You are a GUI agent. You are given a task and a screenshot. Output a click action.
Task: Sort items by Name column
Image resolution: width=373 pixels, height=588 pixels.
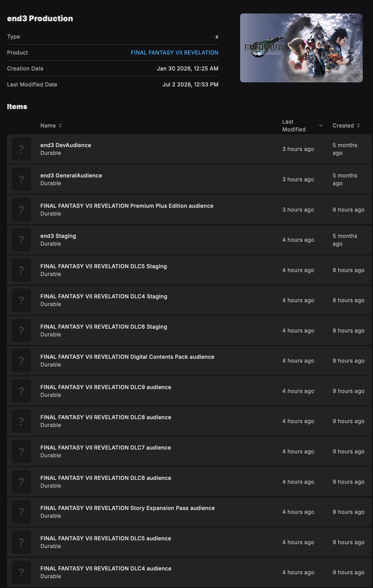coord(51,125)
